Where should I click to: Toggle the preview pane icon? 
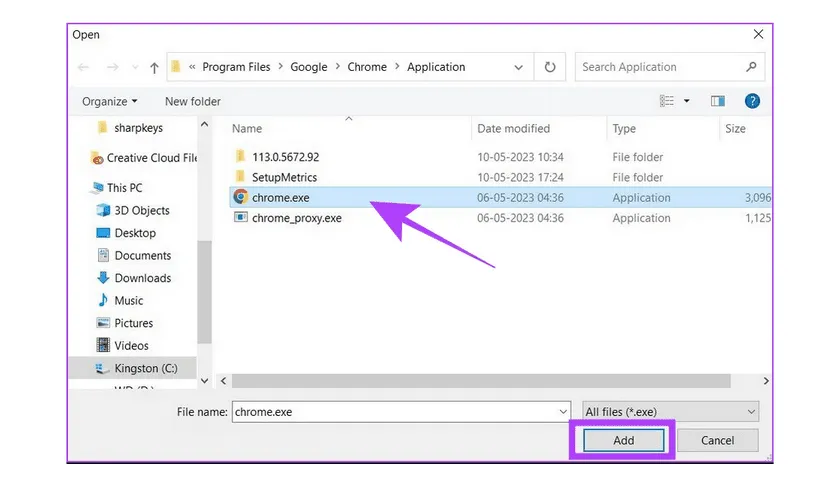pos(717,101)
